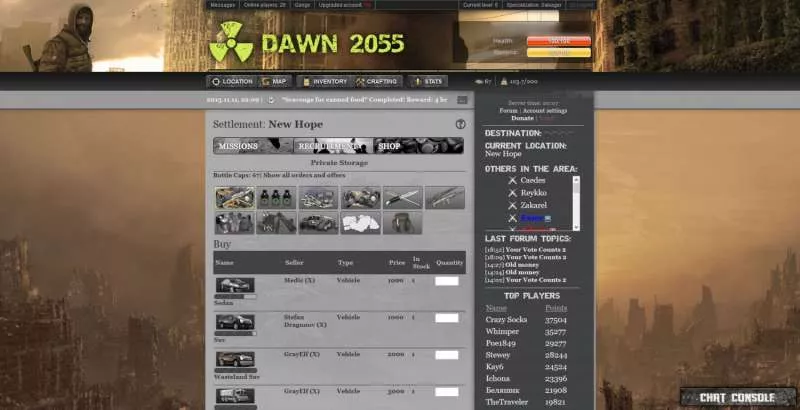
Task: Switch to the Missions tab
Action: point(254,146)
